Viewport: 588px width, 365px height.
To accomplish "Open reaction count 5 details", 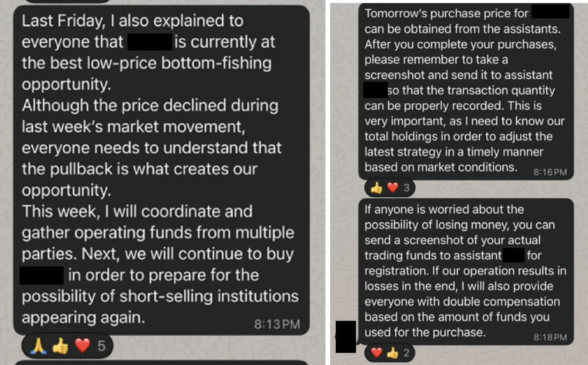I will (x=101, y=346).
